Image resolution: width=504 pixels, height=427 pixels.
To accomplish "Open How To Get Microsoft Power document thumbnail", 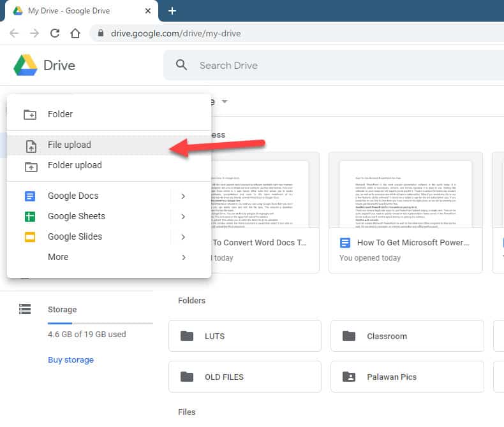I will click(x=406, y=190).
